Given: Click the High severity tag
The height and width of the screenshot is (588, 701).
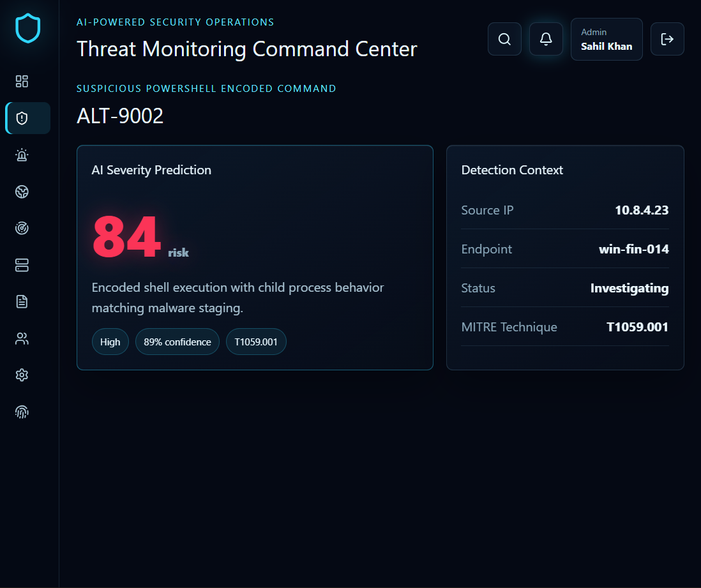Looking at the screenshot, I should [x=110, y=342].
